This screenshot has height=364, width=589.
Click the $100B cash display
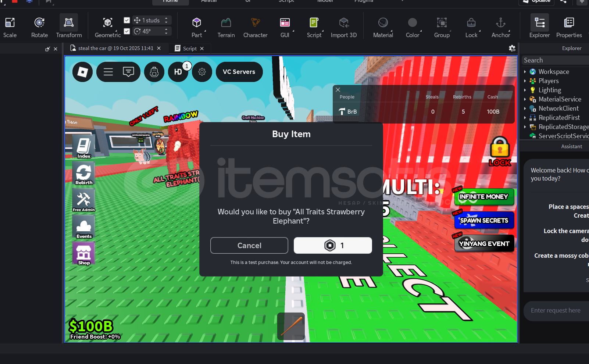91,326
